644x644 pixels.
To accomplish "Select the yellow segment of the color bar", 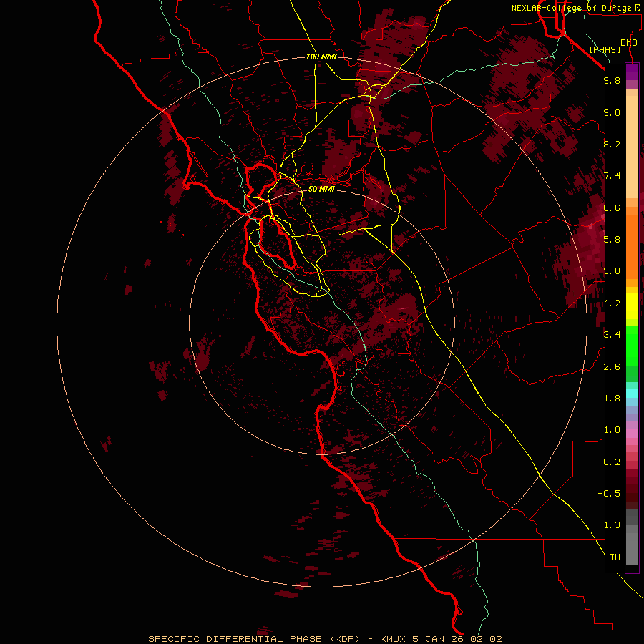I will click(x=632, y=306).
